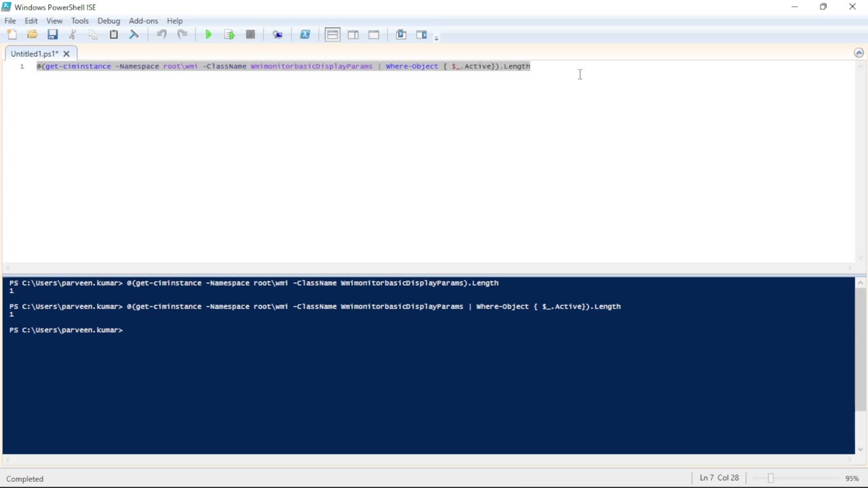
Task: Run selection toolbar button
Action: coord(229,35)
